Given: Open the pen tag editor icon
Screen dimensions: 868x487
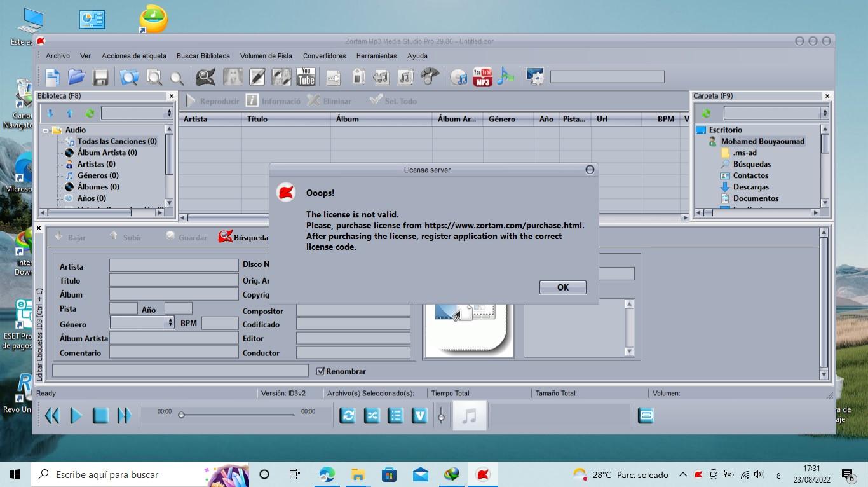Looking at the screenshot, I should pos(257,78).
